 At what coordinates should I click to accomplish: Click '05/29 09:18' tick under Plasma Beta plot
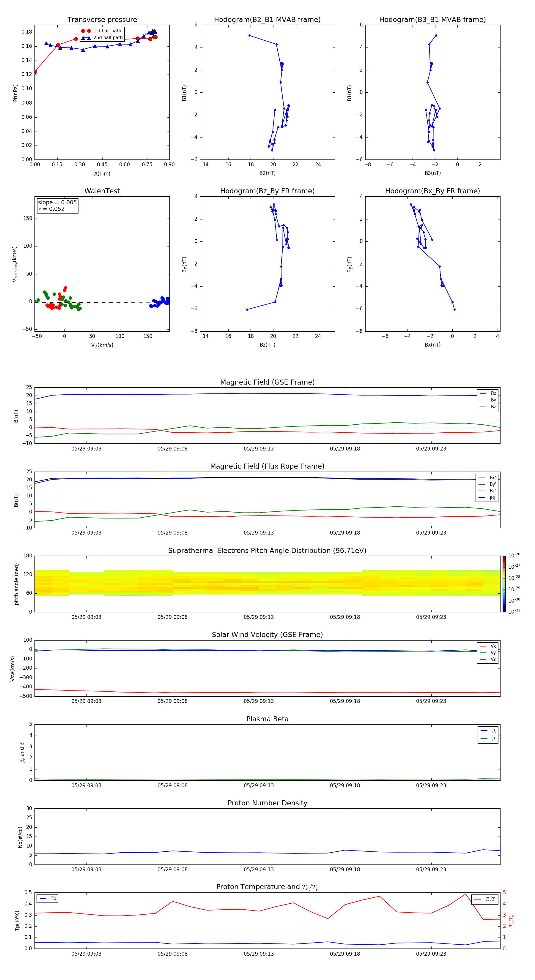point(345,785)
